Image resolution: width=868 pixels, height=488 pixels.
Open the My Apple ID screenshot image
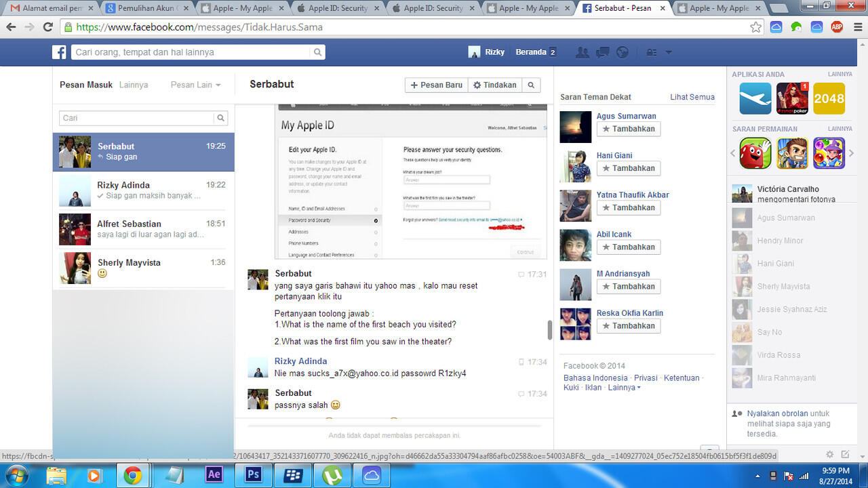tap(410, 181)
